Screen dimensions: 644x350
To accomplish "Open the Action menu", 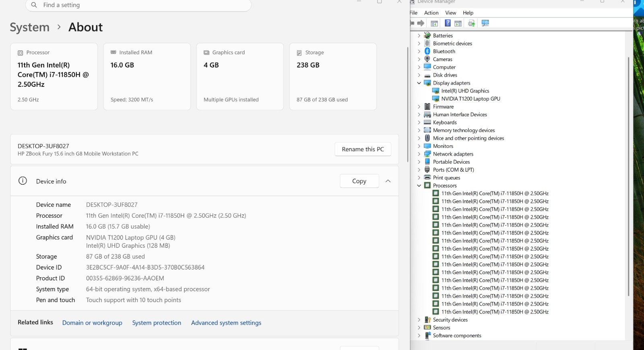I will coord(431,13).
